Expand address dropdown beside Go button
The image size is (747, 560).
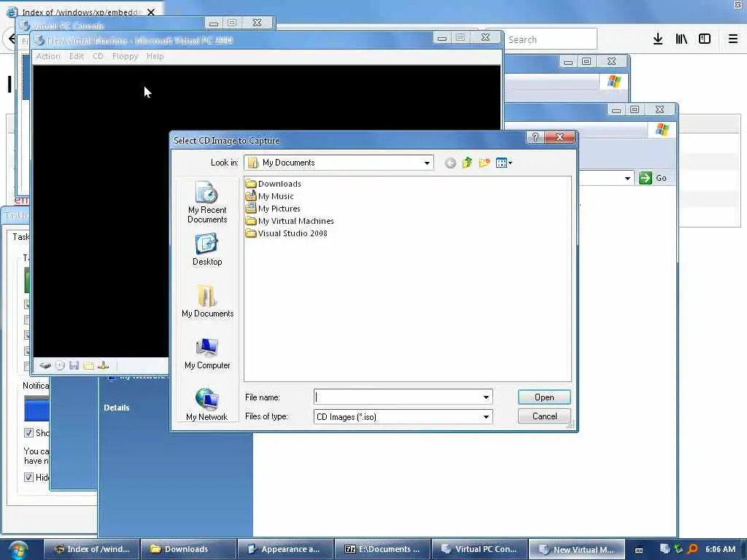[x=627, y=179]
